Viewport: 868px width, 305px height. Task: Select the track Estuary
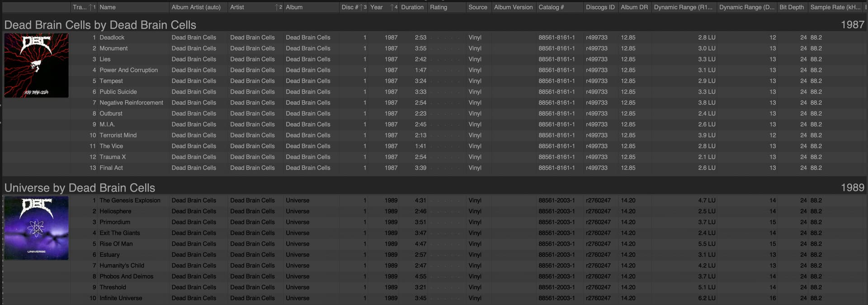[x=109, y=255]
